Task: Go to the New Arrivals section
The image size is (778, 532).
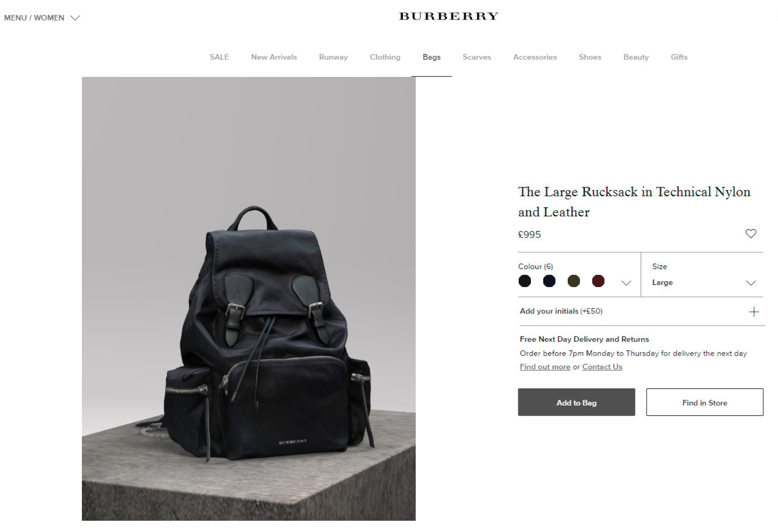Action: 274,57
